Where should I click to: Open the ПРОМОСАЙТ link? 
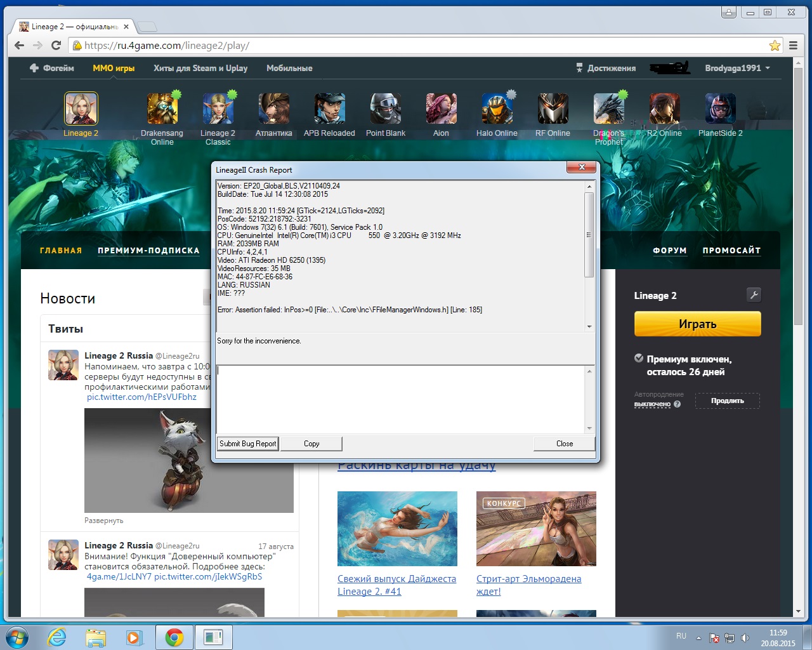[731, 251]
